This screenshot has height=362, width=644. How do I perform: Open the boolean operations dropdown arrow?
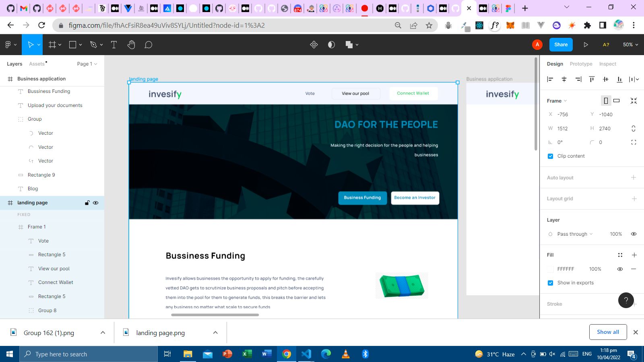pyautogui.click(x=357, y=45)
